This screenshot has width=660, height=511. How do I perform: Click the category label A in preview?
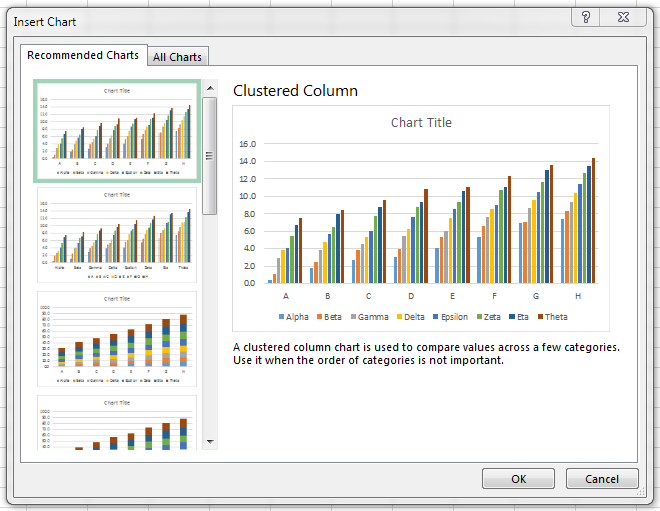click(x=286, y=296)
